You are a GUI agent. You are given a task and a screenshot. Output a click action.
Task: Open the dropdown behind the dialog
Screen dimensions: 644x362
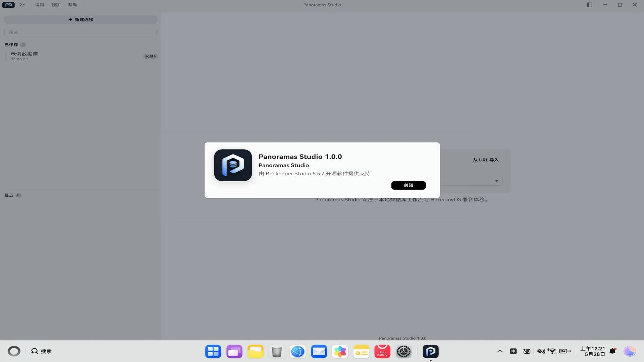(x=496, y=181)
